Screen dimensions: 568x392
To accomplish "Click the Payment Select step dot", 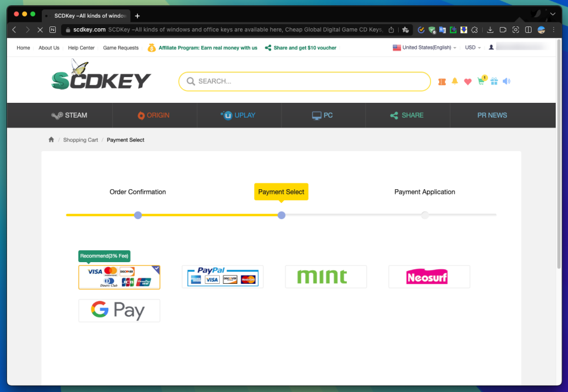I will pos(282,215).
